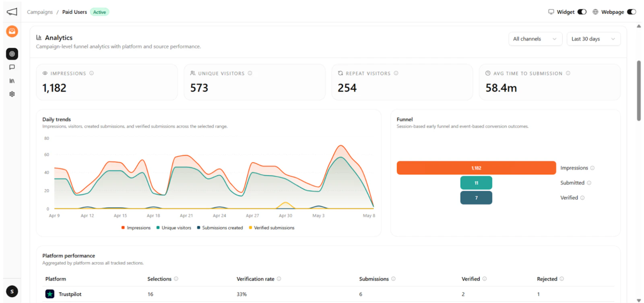Click the scrollbar down arrow
644x303 pixels.
pyautogui.click(x=639, y=300)
